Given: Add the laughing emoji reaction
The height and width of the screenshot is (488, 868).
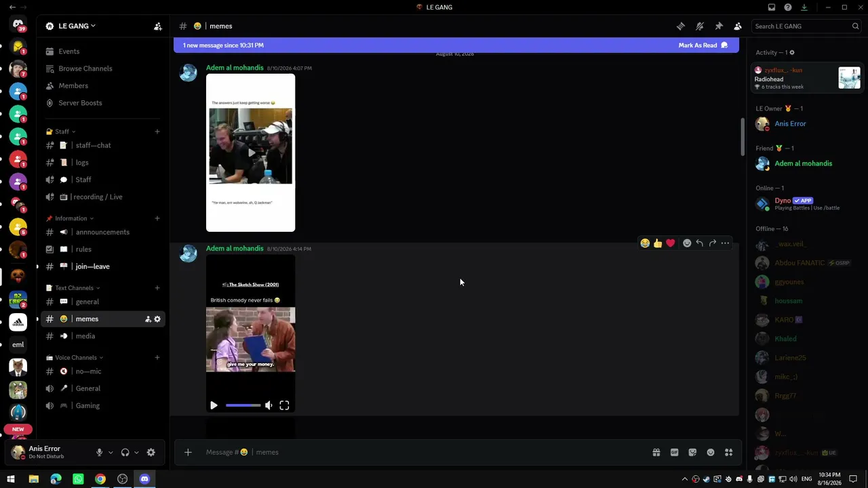Looking at the screenshot, I should (x=645, y=243).
